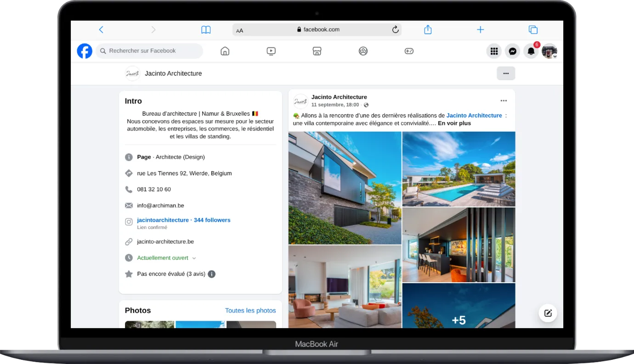Click the address rue Les Tiennes 92
This screenshot has height=364, width=634.
coord(184,174)
